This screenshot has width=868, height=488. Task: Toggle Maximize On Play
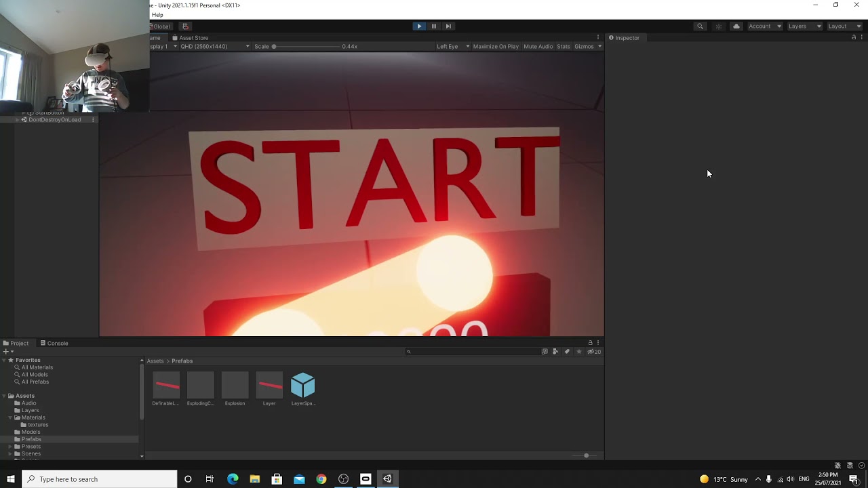[496, 47]
